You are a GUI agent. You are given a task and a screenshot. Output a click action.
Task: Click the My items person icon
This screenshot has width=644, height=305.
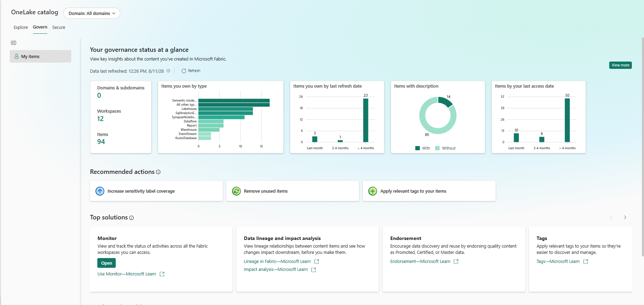pyautogui.click(x=16, y=56)
